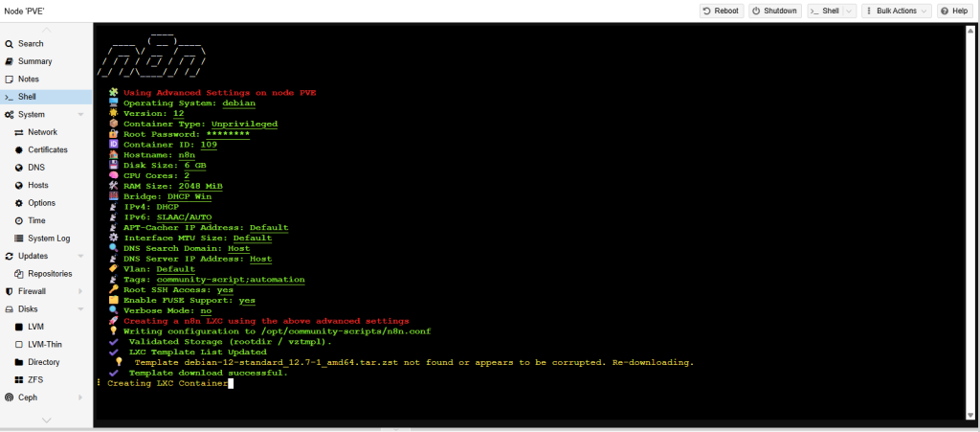Click the Certificates badge icon
980x432 pixels.
pyautogui.click(x=19, y=150)
